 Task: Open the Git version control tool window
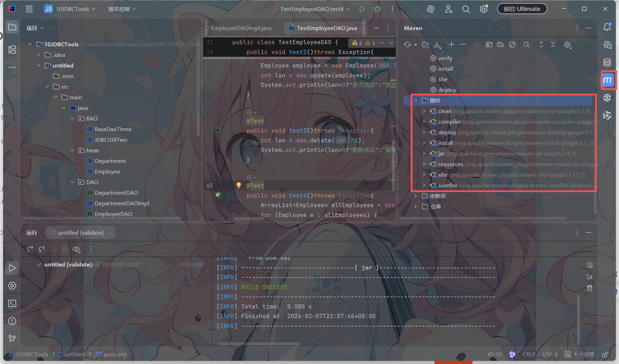tap(12, 339)
